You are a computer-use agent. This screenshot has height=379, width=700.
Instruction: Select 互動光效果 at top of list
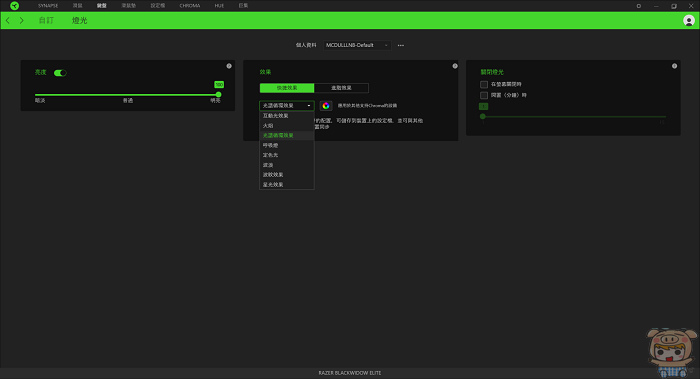[287, 116]
